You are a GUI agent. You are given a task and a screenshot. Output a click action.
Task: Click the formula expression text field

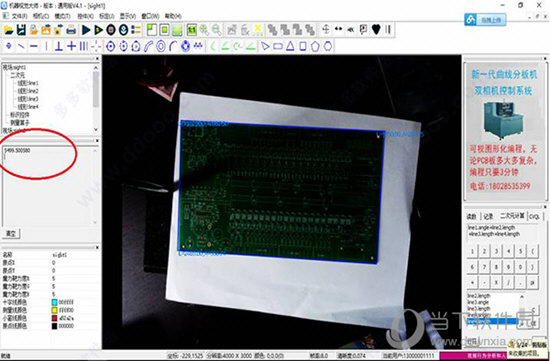pos(502,232)
